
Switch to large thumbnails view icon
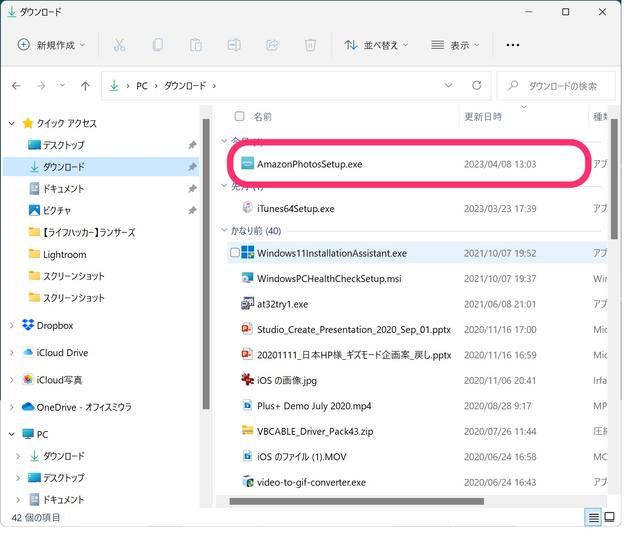pyautogui.click(x=611, y=517)
